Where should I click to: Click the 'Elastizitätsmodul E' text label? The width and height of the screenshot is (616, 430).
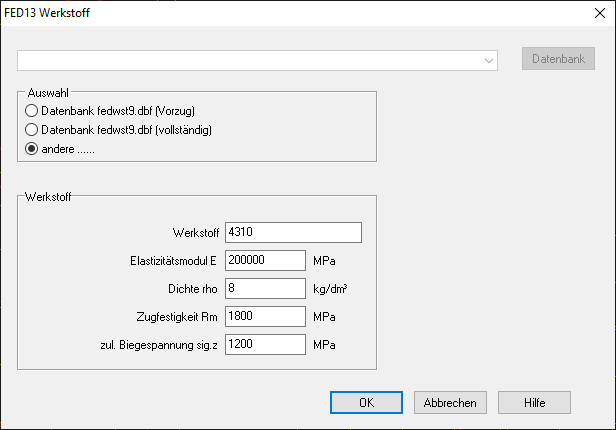167,260
